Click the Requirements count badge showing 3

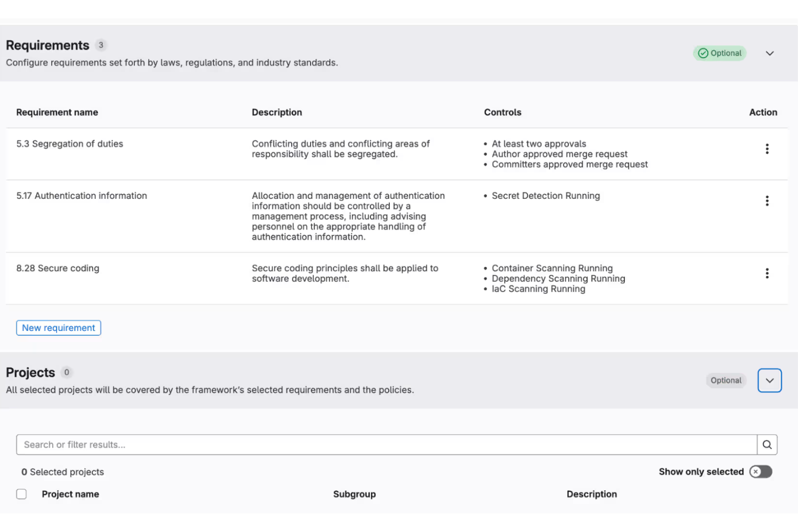tap(101, 45)
